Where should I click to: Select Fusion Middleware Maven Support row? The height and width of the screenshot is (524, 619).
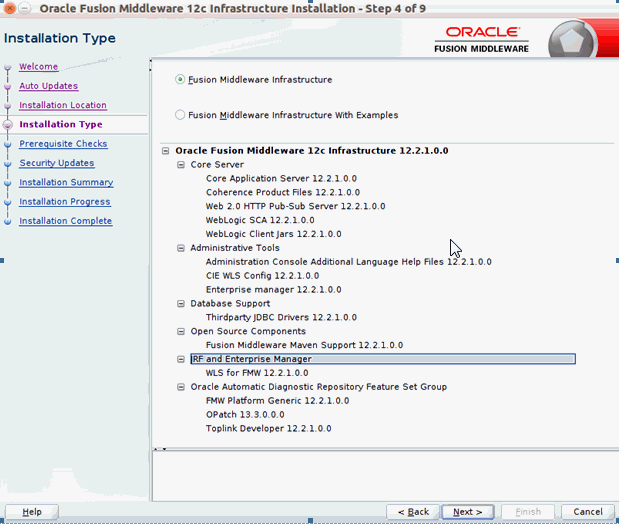304,345
